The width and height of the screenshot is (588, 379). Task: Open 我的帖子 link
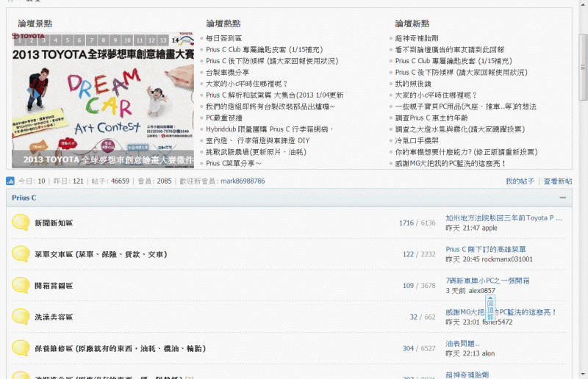(x=520, y=181)
